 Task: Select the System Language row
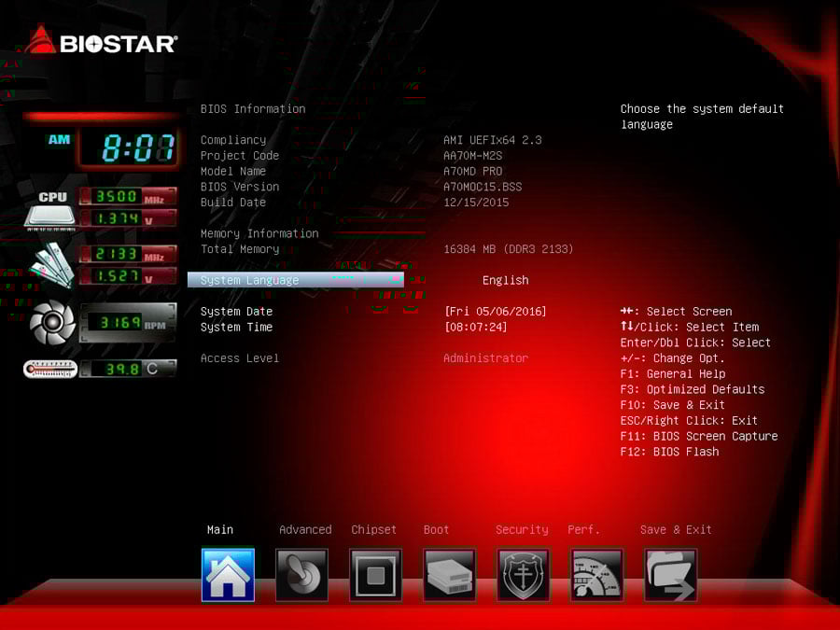click(296, 280)
